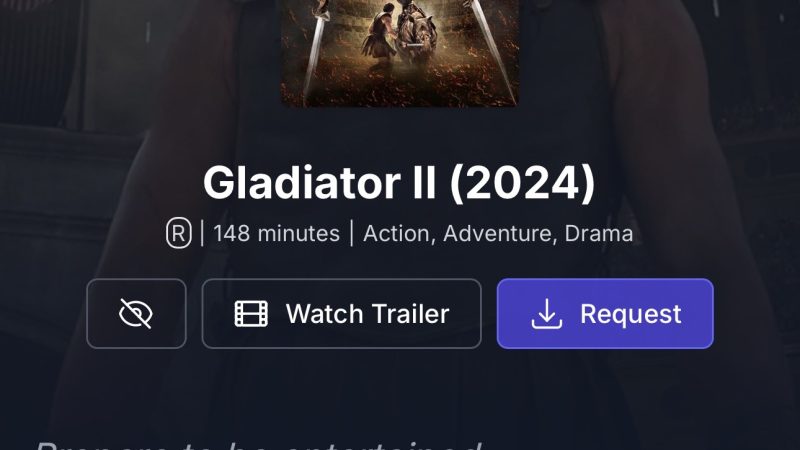Screen dimensions: 800x450
Task: Click the 2024 release year in the title
Action: coord(522,183)
